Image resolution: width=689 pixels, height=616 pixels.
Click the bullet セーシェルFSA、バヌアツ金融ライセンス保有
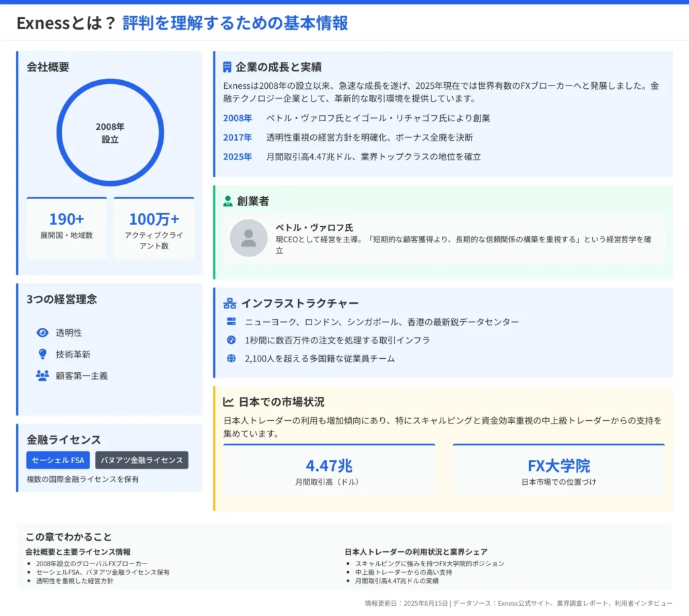[103, 572]
